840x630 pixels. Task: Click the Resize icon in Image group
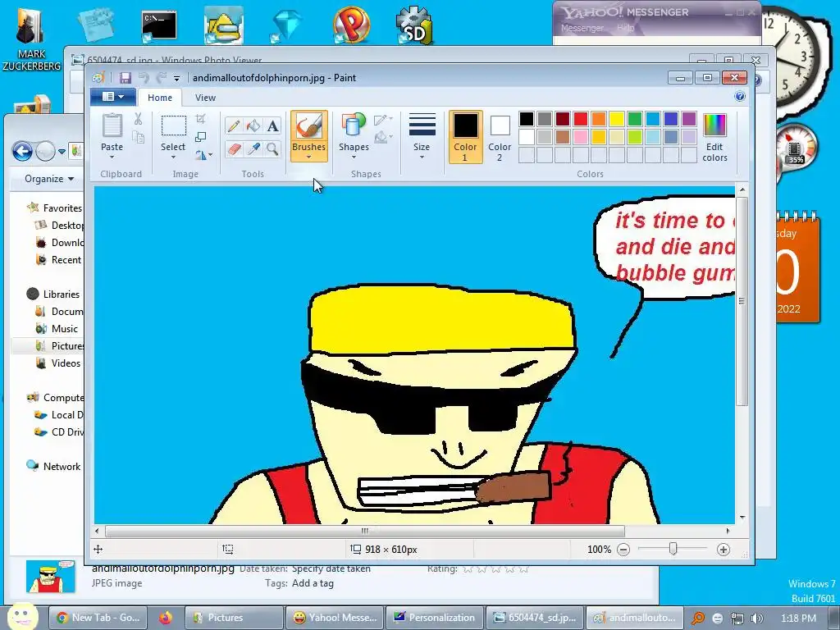[x=201, y=137]
